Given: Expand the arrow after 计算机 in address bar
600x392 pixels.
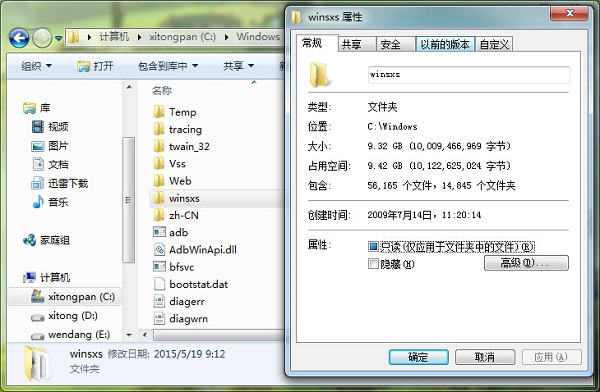Looking at the screenshot, I should coord(139,37).
